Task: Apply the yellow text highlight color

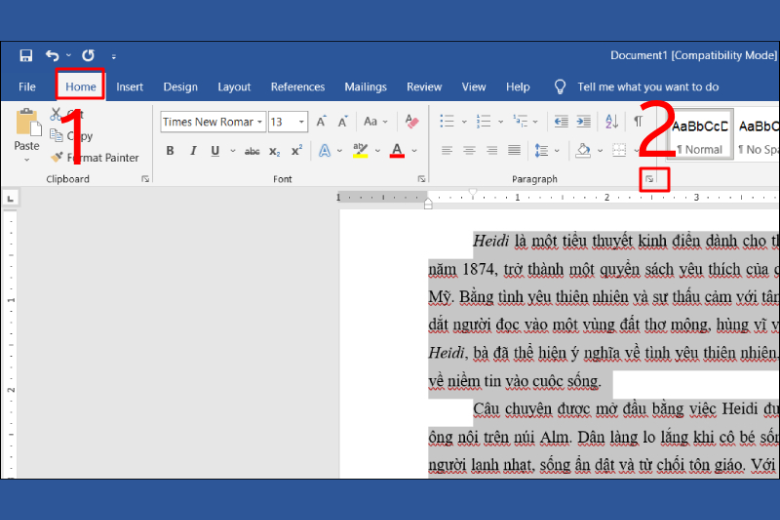Action: pyautogui.click(x=360, y=151)
